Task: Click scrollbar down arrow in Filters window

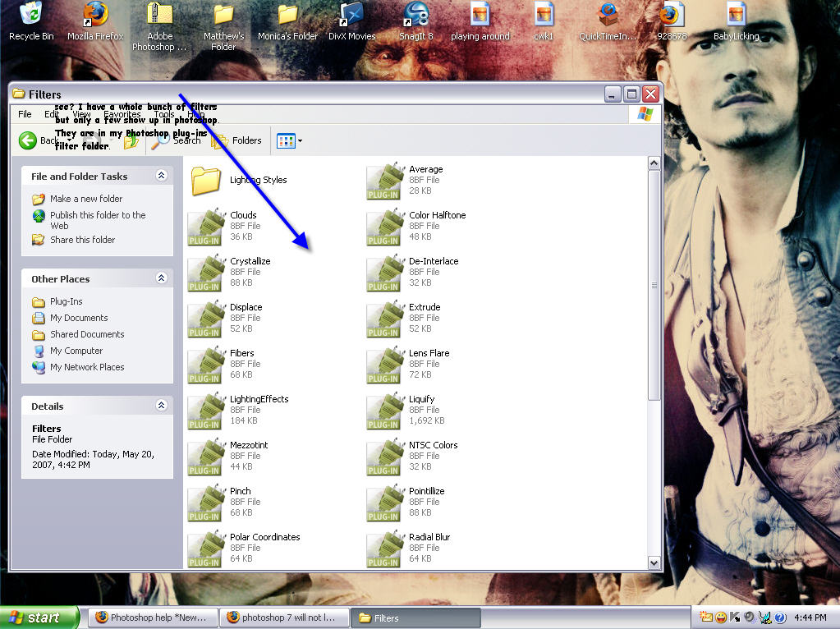Action: pos(654,562)
